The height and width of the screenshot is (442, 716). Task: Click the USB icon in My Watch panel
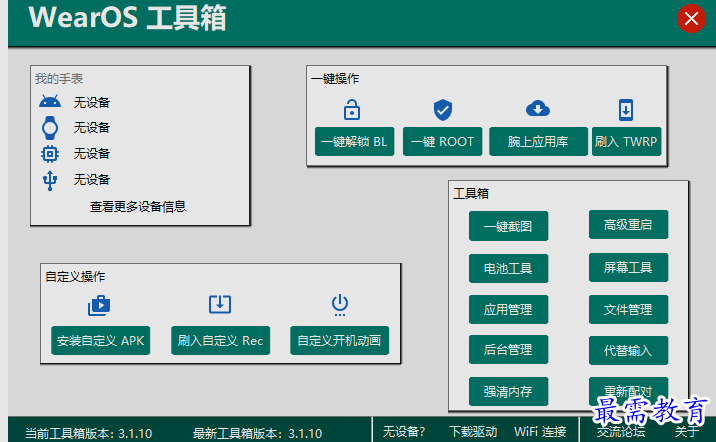[x=50, y=180]
